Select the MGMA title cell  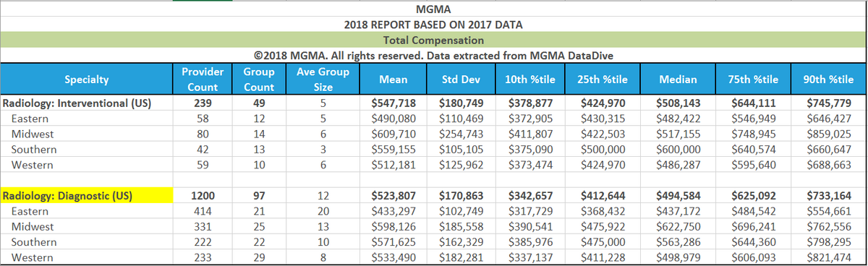click(x=433, y=10)
